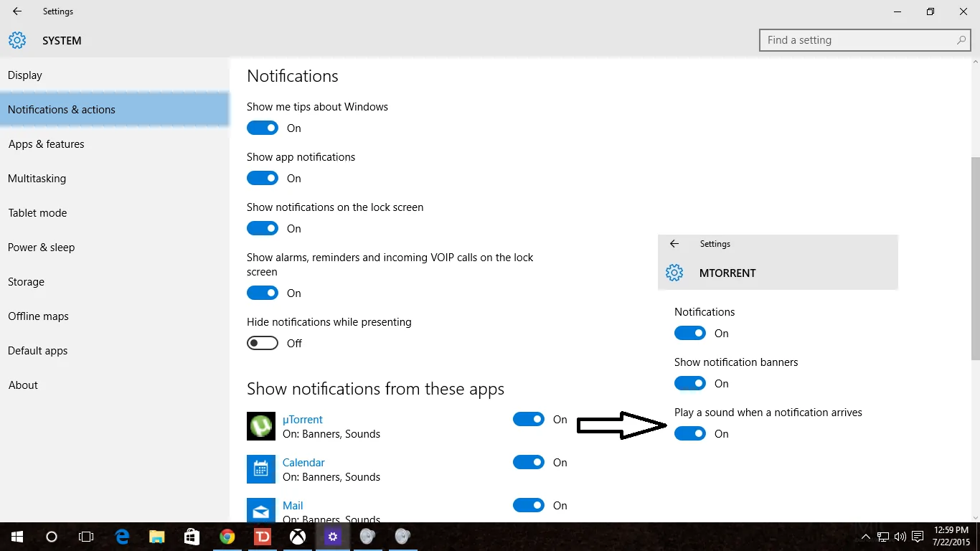Viewport: 980px width, 551px height.
Task: Turn off Calendar notifications switch
Action: click(x=529, y=462)
